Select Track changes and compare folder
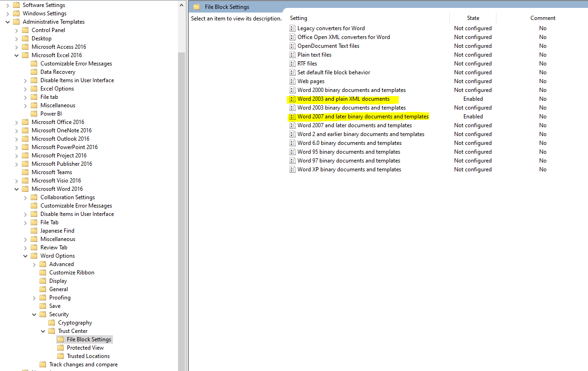This screenshot has height=371, width=588. tap(83, 364)
